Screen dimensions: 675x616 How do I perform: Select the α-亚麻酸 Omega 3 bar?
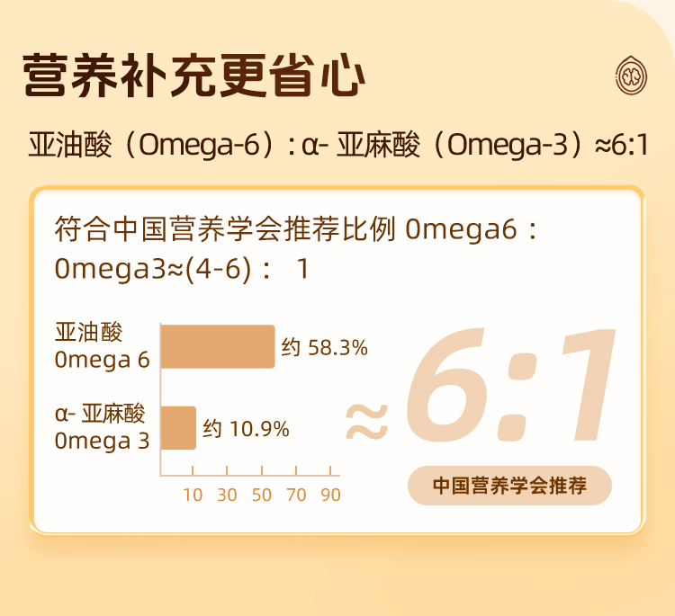178,428
